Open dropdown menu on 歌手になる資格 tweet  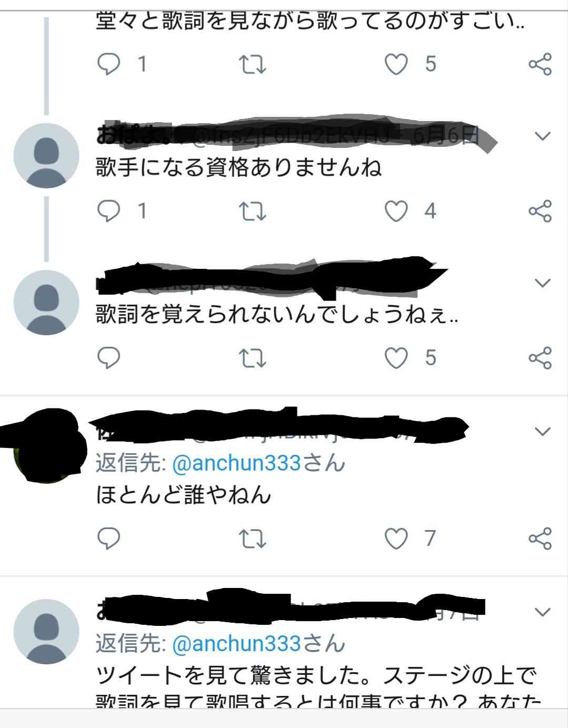pos(542,136)
